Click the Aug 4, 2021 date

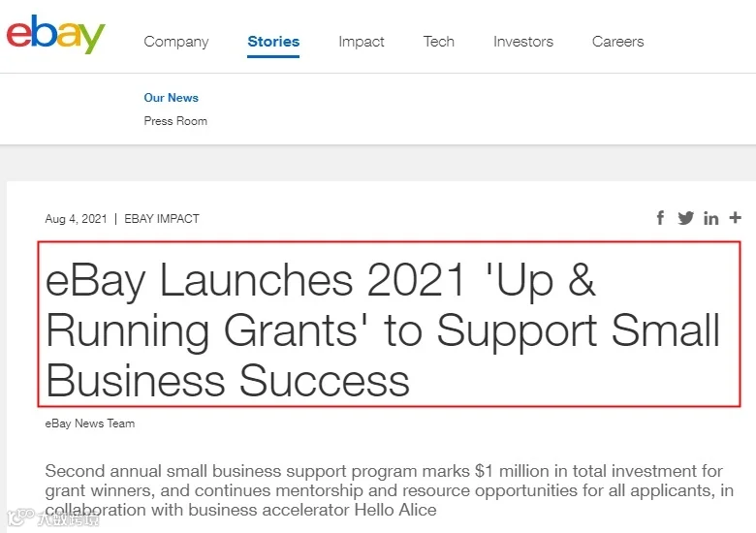click(76, 219)
